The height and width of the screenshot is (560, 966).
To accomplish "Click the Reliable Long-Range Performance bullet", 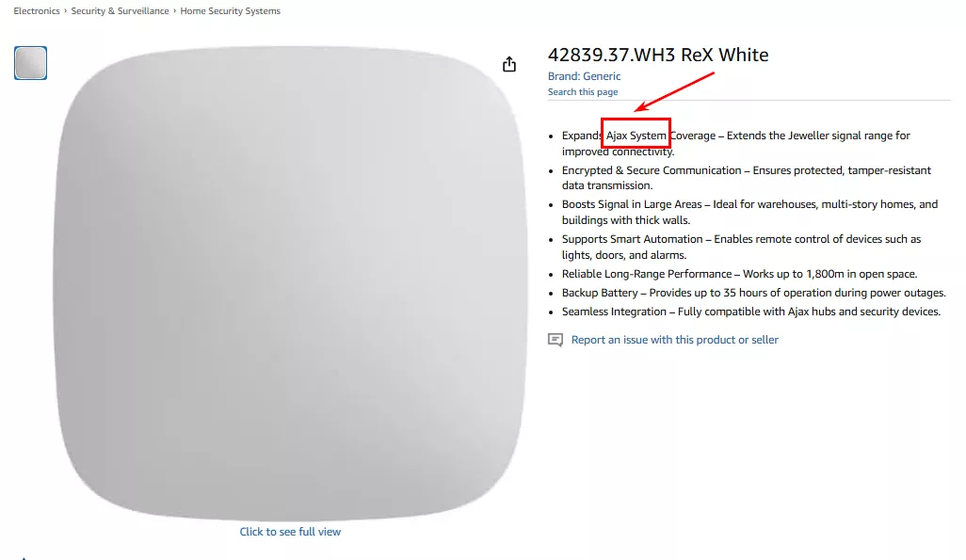I will (x=739, y=274).
